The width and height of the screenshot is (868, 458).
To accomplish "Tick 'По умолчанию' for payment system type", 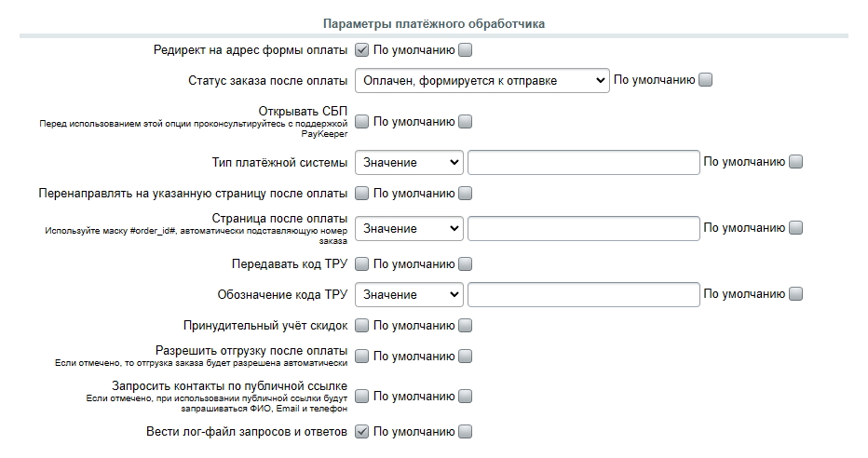I will (795, 163).
